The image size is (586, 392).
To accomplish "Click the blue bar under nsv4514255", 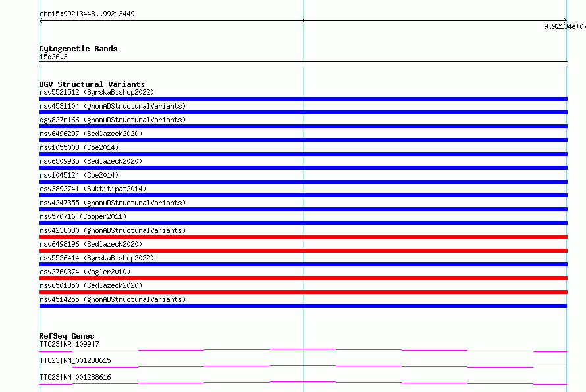I will point(303,306).
